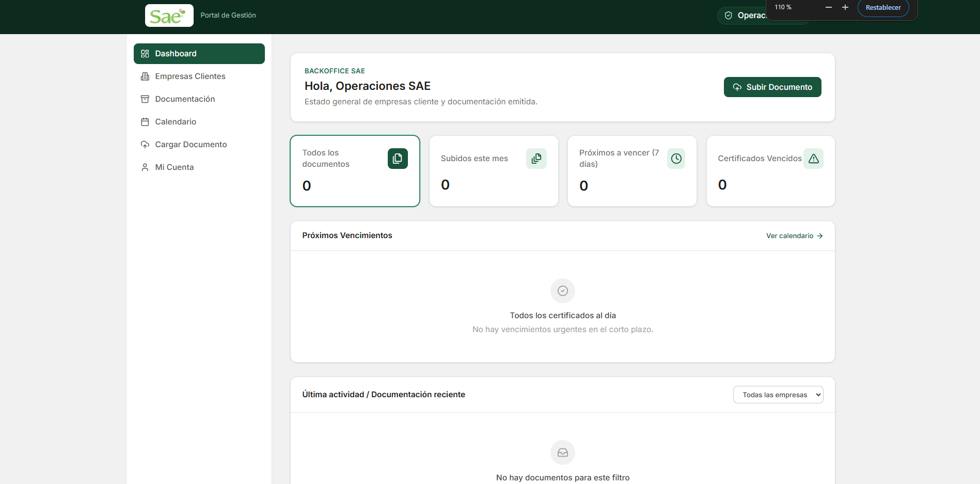This screenshot has width=980, height=484.
Task: Open Mi Cuenta in the sidebar
Action: click(199, 167)
